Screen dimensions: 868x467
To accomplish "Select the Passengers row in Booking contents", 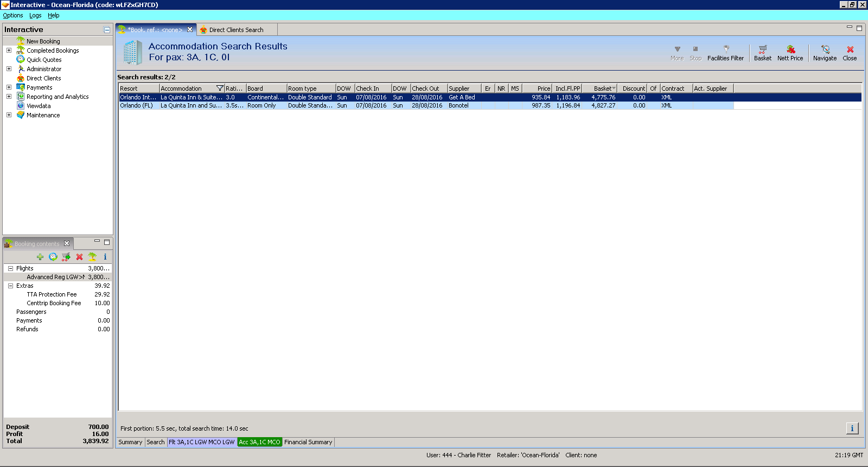I will click(58, 312).
